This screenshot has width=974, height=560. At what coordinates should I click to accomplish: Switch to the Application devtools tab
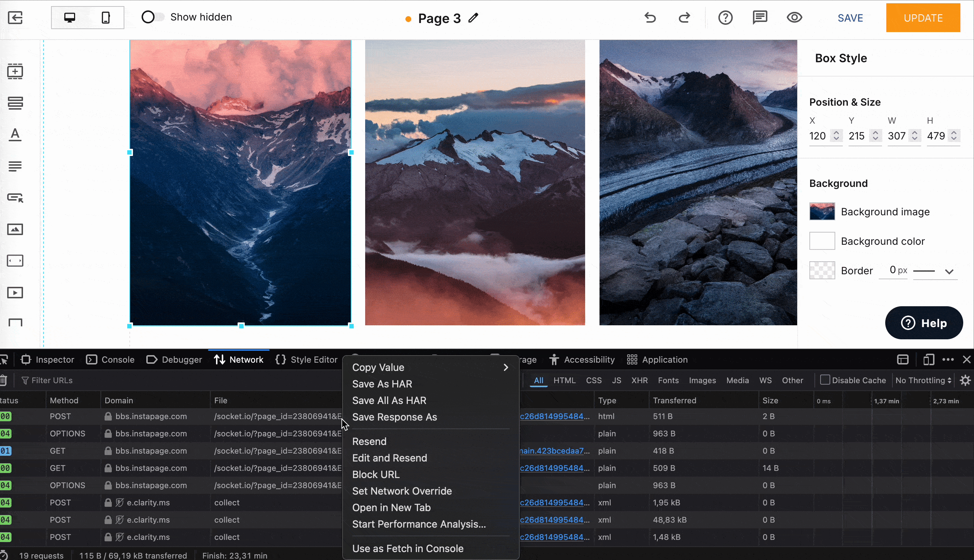pos(657,360)
